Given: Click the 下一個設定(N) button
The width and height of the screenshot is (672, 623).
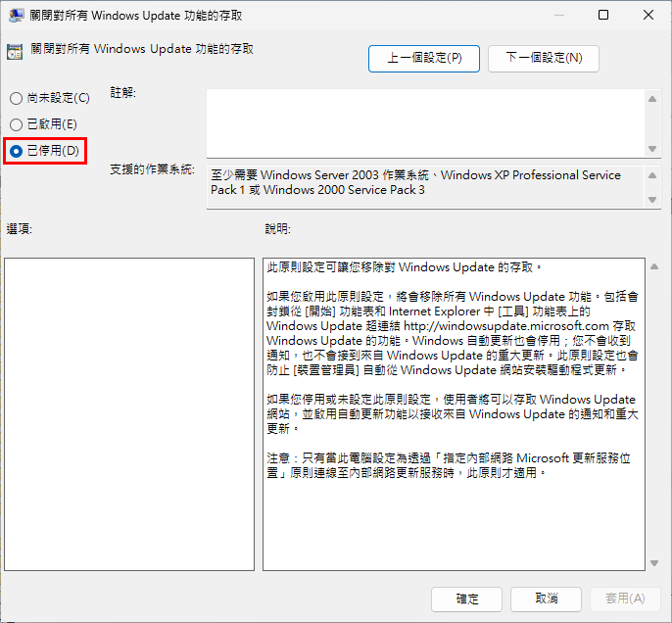Looking at the screenshot, I should [x=544, y=58].
